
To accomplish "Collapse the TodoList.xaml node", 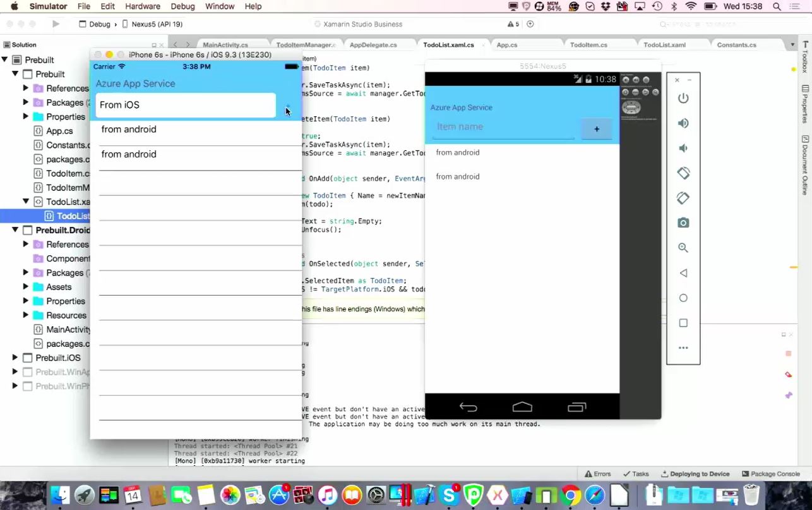I will [26, 202].
